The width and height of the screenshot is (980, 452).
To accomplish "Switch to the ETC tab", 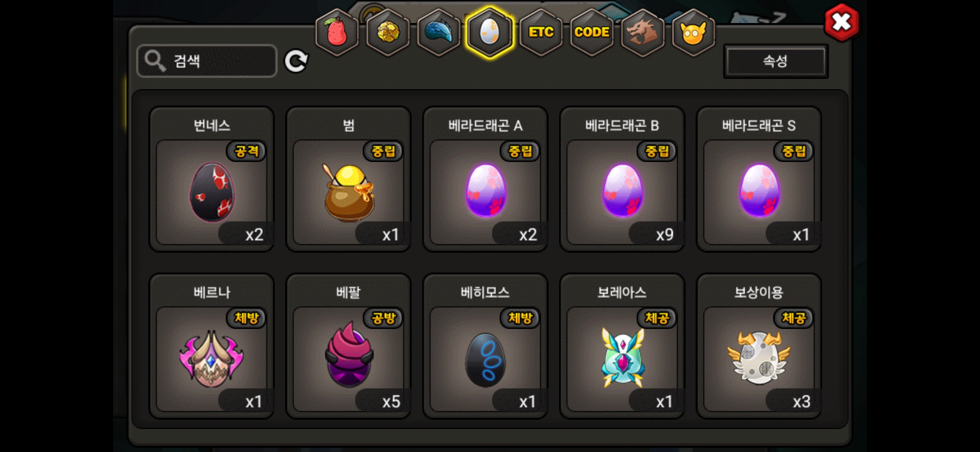I will pos(541,33).
